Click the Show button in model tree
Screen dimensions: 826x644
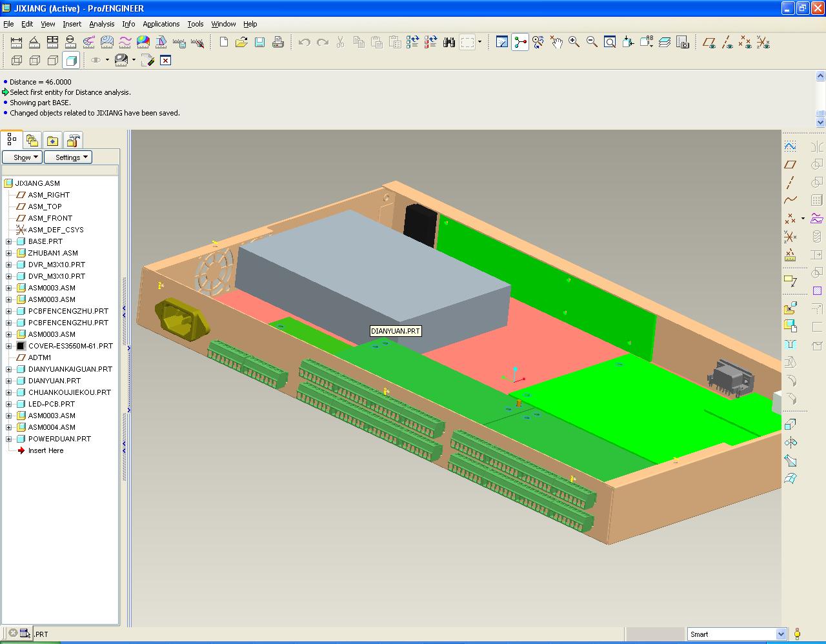click(22, 157)
